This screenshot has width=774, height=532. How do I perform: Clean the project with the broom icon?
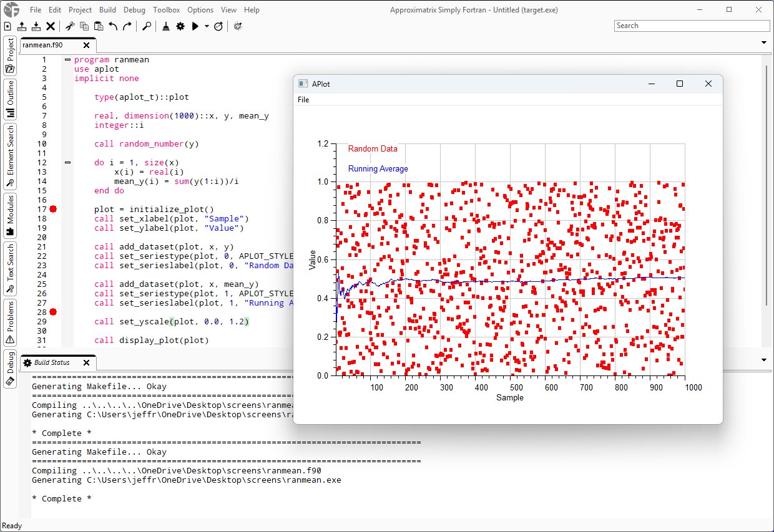coord(165,26)
